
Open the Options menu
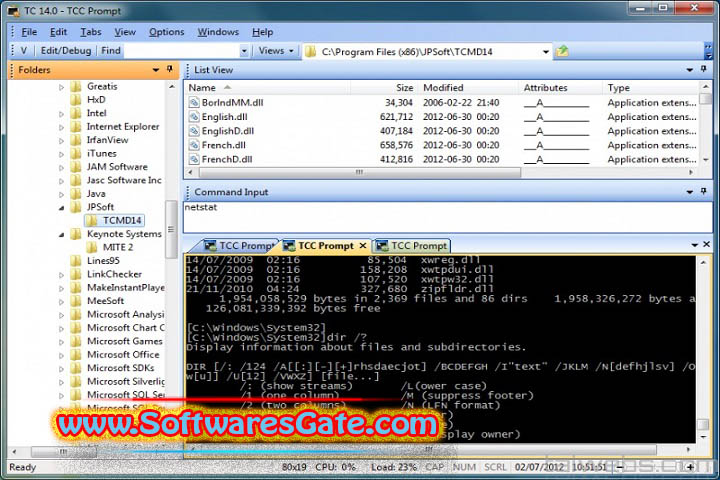click(166, 32)
